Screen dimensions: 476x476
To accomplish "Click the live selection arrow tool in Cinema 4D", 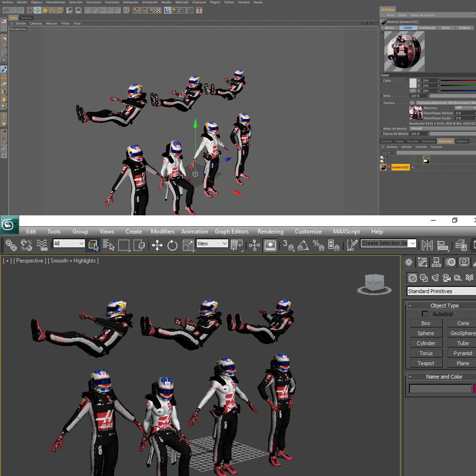I will click(30, 10).
